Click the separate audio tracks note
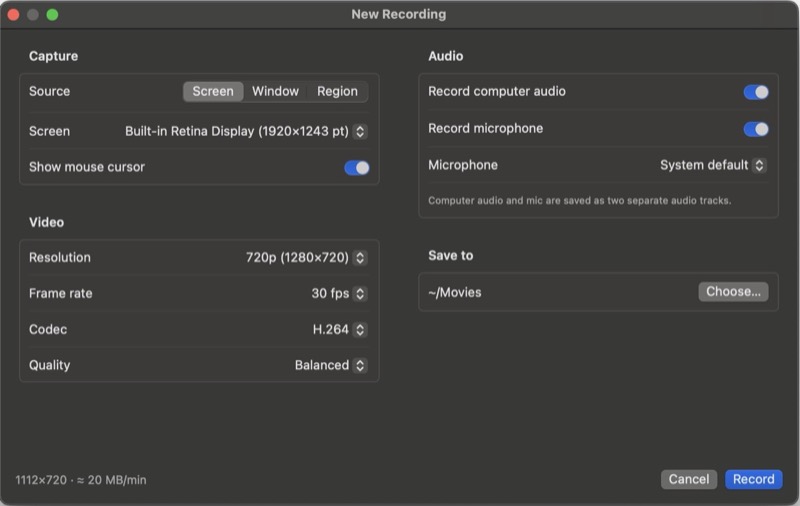This screenshot has width=800, height=506. [580, 200]
